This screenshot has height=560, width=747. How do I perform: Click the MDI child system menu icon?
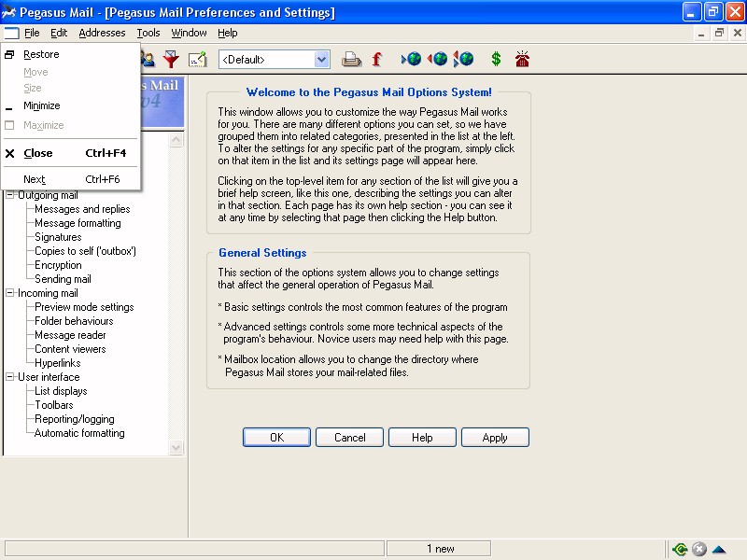(11, 33)
